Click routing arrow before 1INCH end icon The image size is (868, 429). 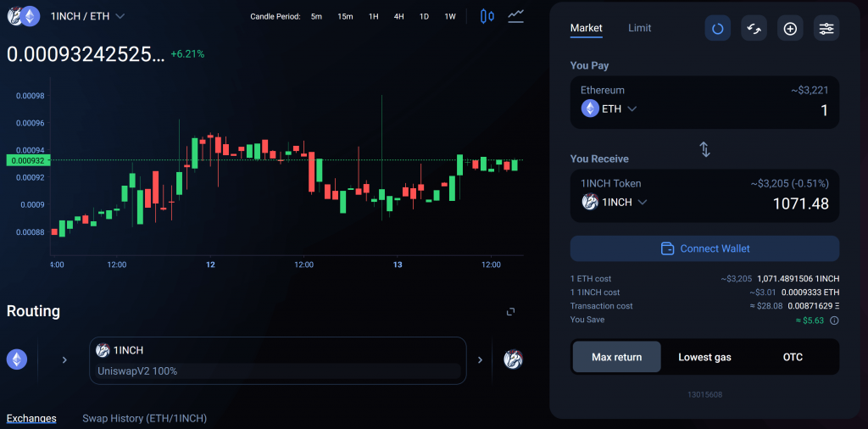[480, 359]
